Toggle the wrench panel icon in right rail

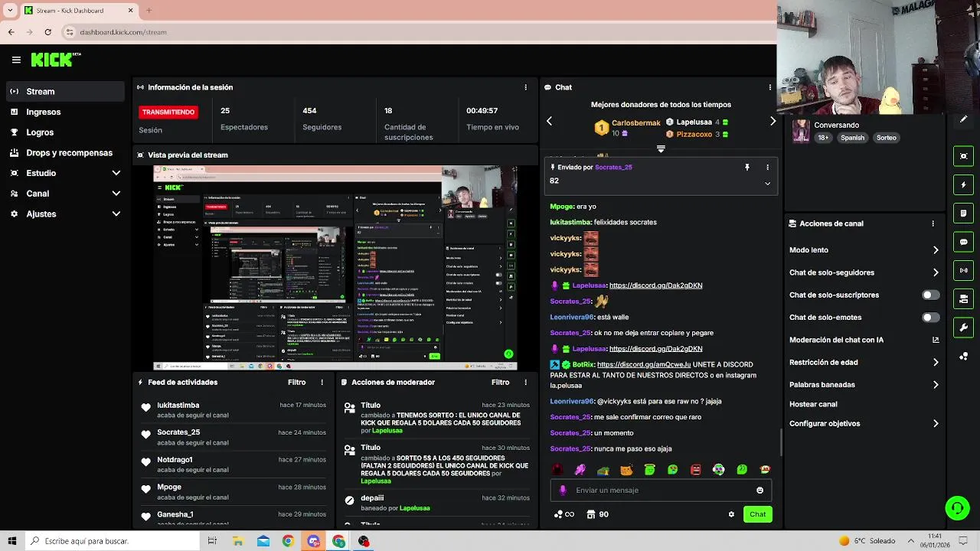point(963,328)
